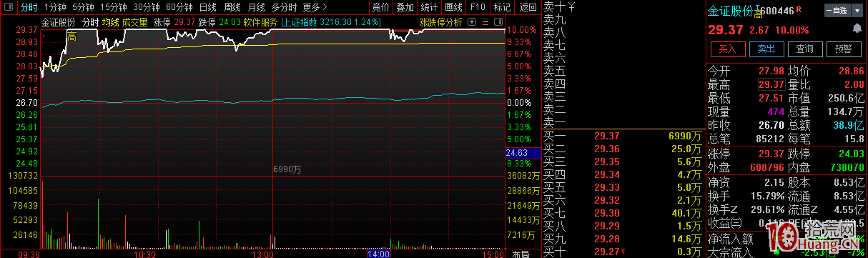This screenshot has width=868, height=258.
Task: Click the 叠加 overlay button
Action: [405, 7]
